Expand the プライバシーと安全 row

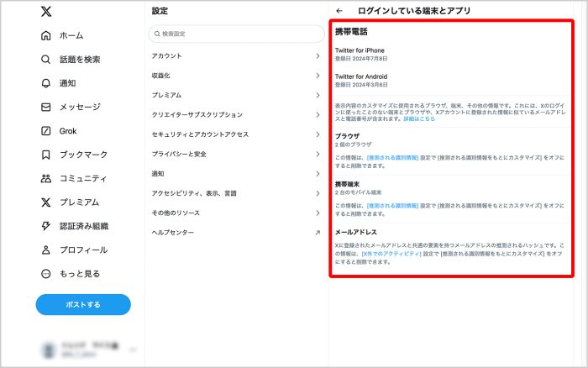coord(235,154)
